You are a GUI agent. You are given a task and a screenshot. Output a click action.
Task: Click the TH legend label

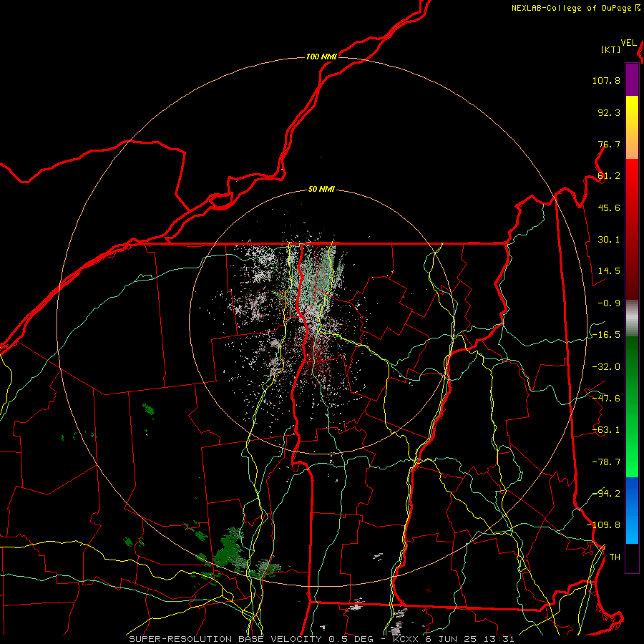(x=615, y=557)
